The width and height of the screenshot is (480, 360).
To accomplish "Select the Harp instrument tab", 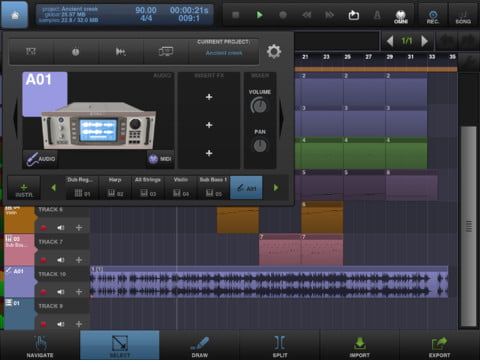I will coord(115,187).
